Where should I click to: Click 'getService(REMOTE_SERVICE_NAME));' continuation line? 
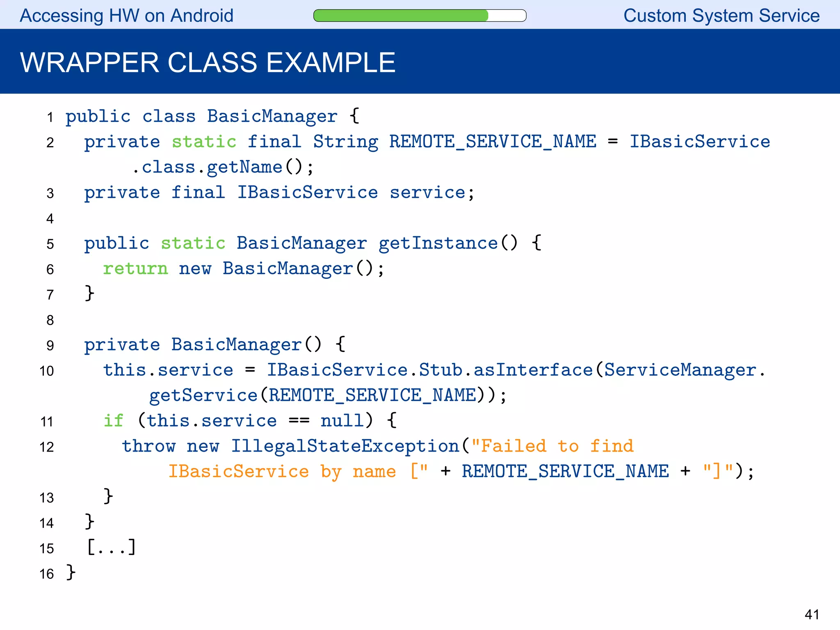[328, 396]
